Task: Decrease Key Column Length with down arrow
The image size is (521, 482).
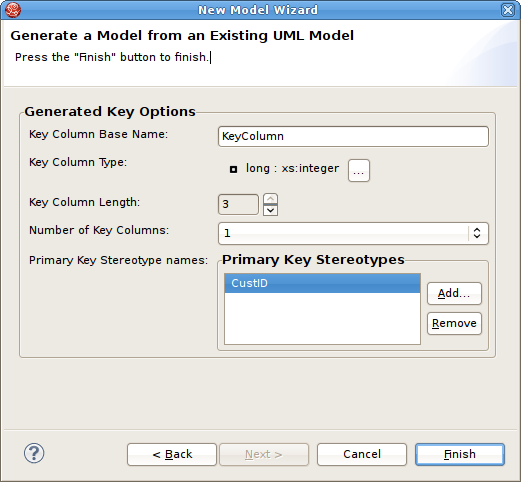Action: pos(270,210)
